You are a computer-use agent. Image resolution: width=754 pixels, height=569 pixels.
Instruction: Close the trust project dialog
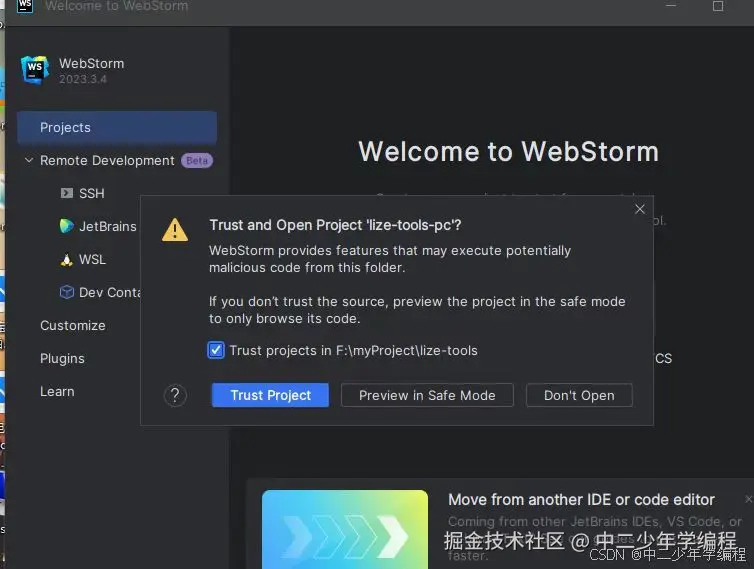[x=640, y=209]
